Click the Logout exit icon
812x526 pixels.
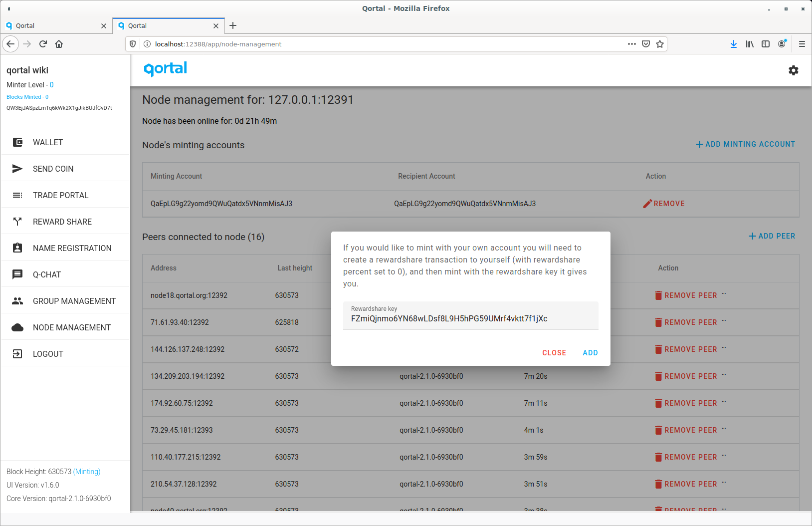tap(17, 354)
